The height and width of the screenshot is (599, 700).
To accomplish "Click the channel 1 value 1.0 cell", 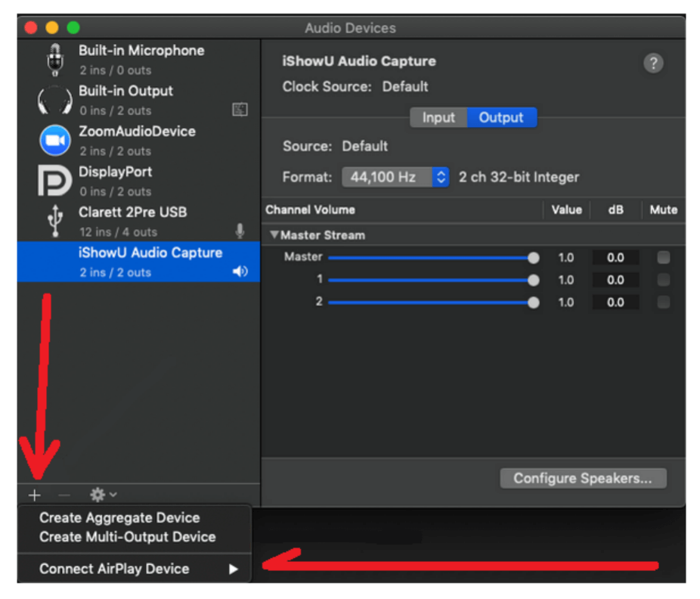I will 565,280.
